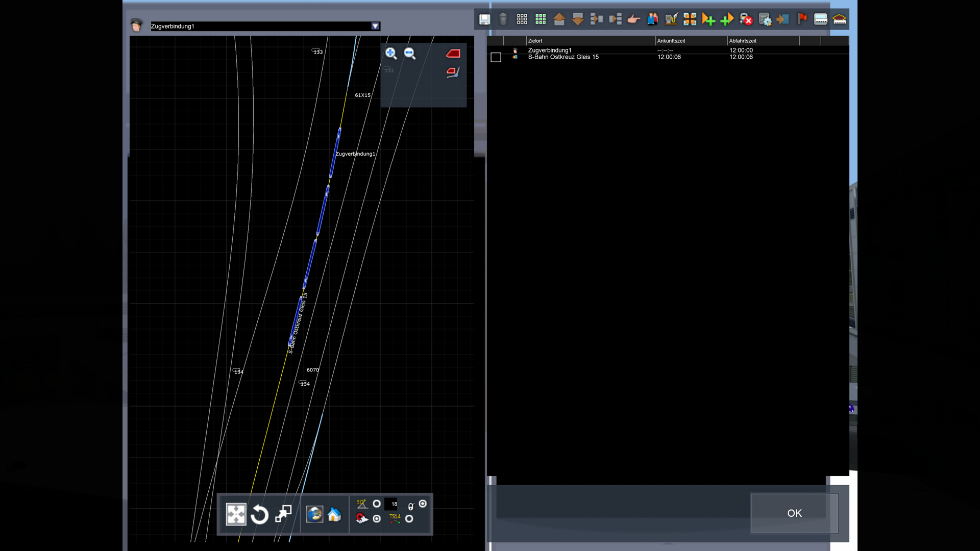This screenshot has width=980, height=551.
Task: Click the Zielort column header
Action: 591,41
